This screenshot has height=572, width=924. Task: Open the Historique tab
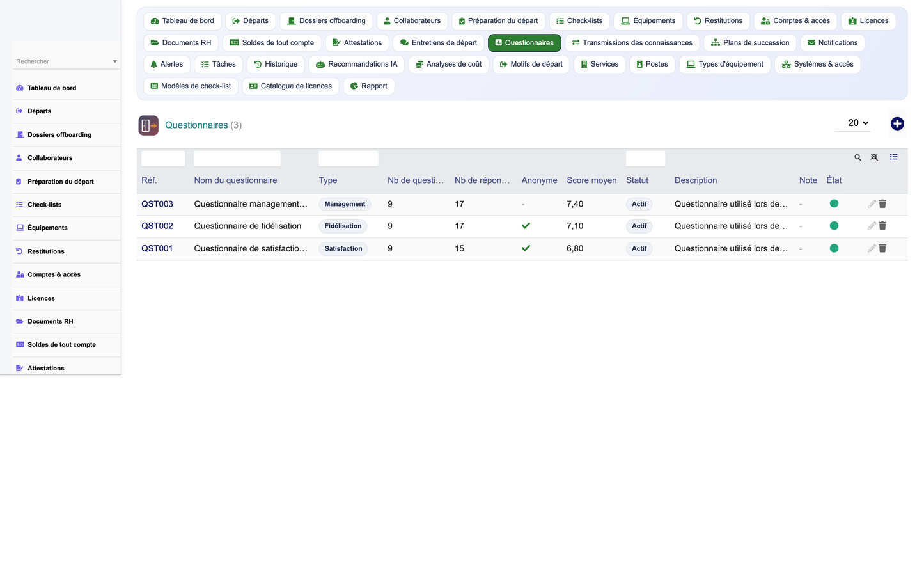pyautogui.click(x=276, y=65)
